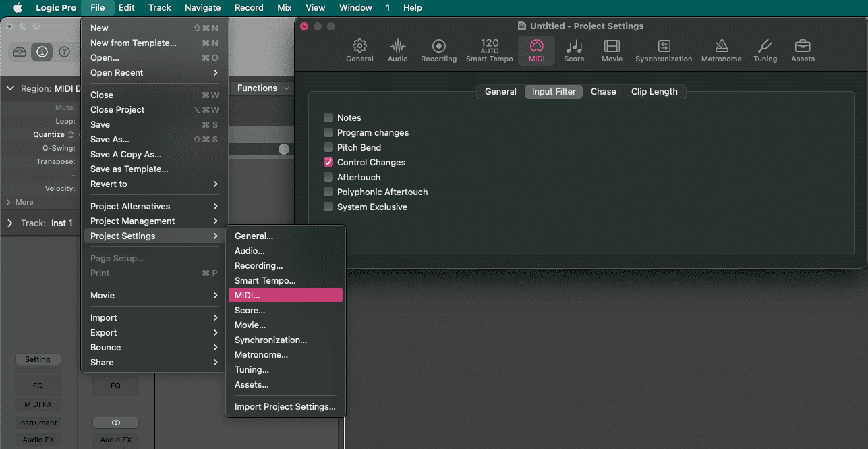Image resolution: width=868 pixels, height=449 pixels.
Task: Click Audio FX on first channel strip
Action: (38, 440)
